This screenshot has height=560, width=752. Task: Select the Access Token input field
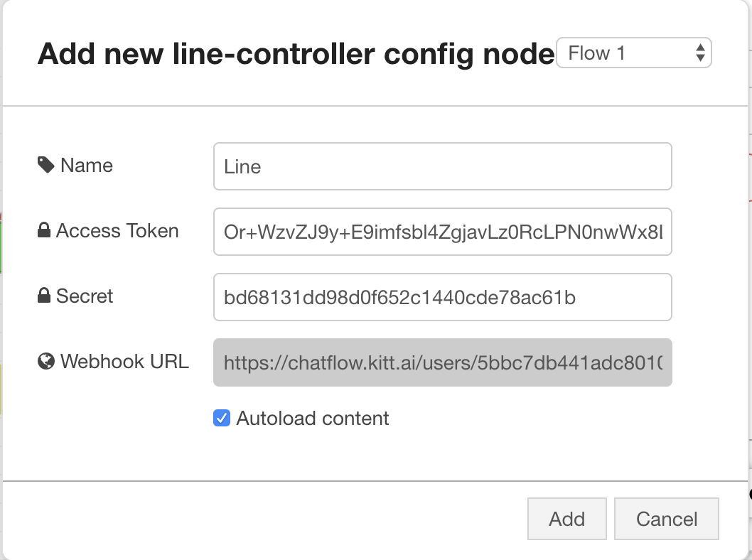(x=443, y=232)
